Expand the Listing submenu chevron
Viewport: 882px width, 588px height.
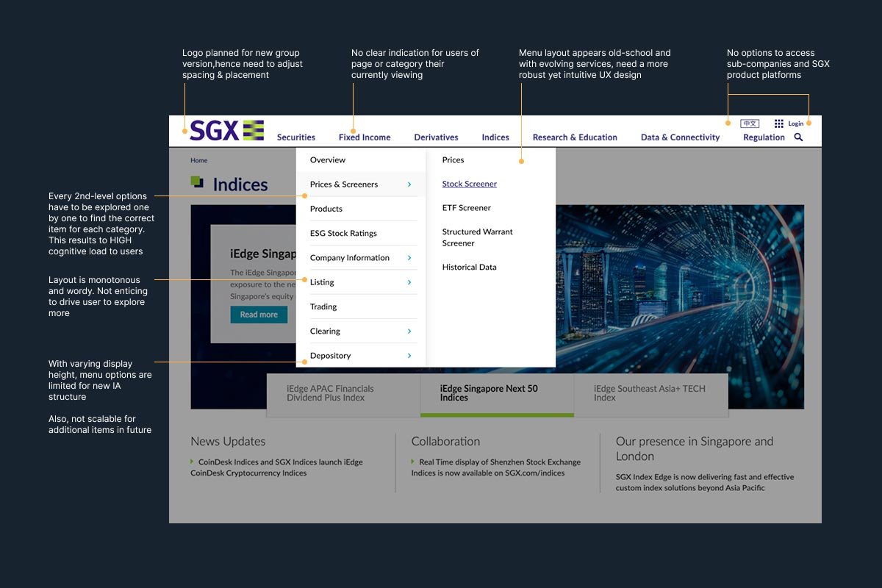(x=409, y=282)
